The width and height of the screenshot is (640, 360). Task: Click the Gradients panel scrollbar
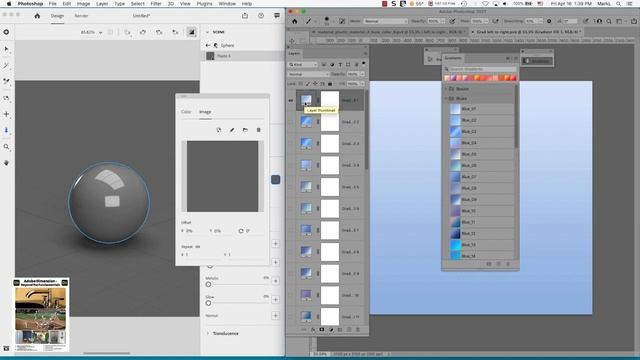pos(516,116)
